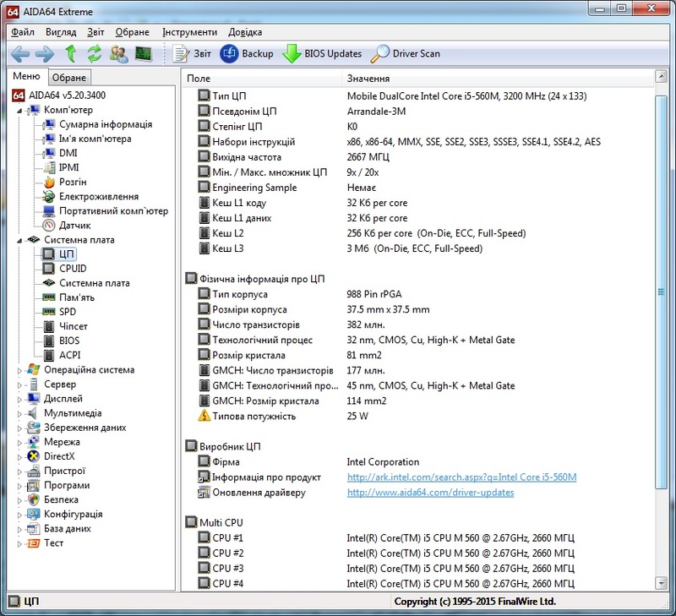The image size is (676, 616).
Task: Expand the Дисплей branch
Action: (x=19, y=399)
